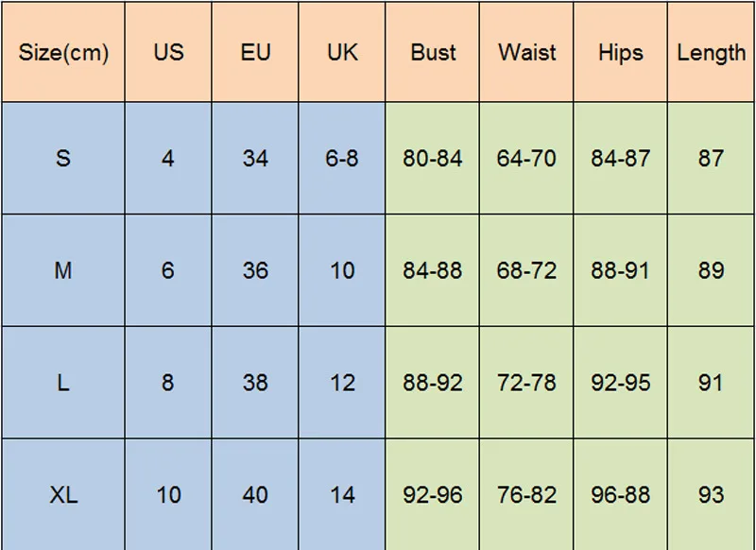
Task: Select the UK 6-8 cell
Action: 342,158
